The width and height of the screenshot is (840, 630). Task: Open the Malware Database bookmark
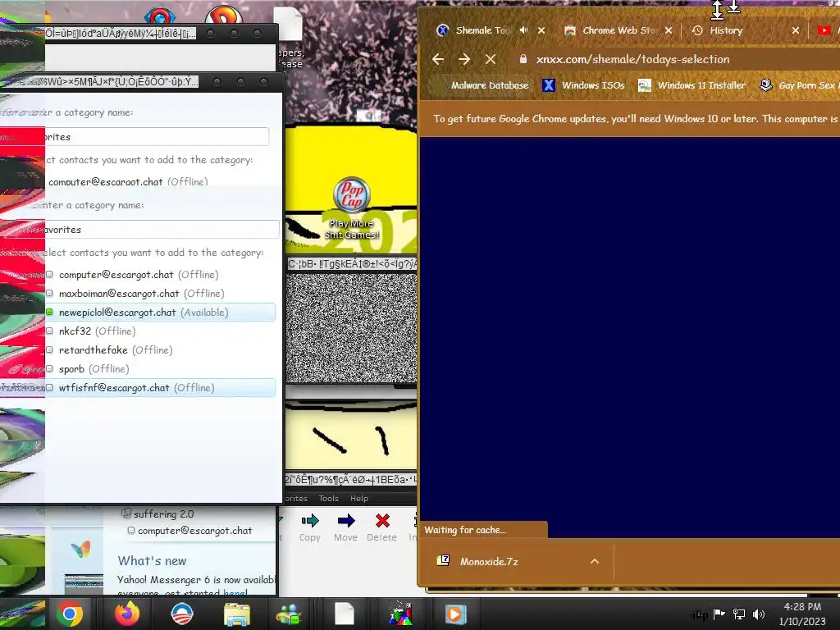coord(489,85)
